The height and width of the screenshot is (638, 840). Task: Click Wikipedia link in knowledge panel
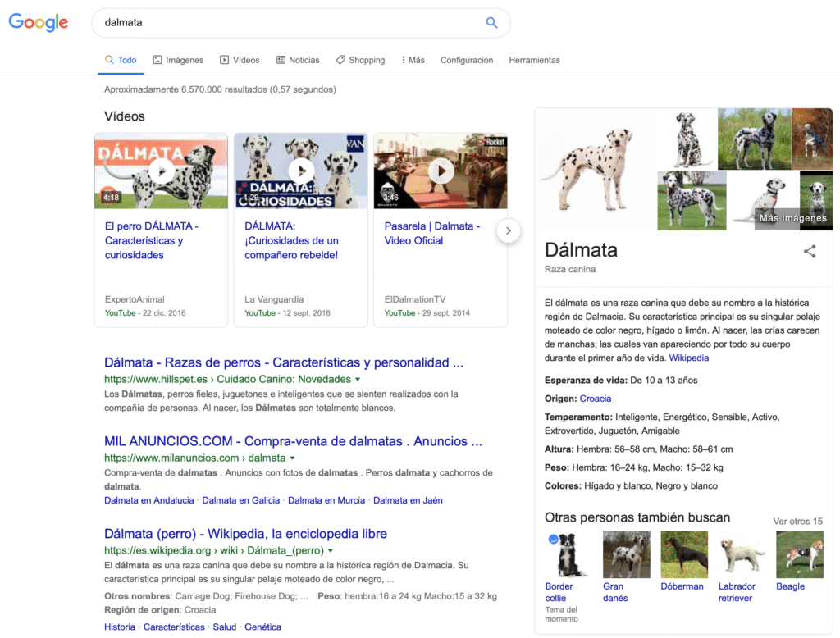pos(689,358)
